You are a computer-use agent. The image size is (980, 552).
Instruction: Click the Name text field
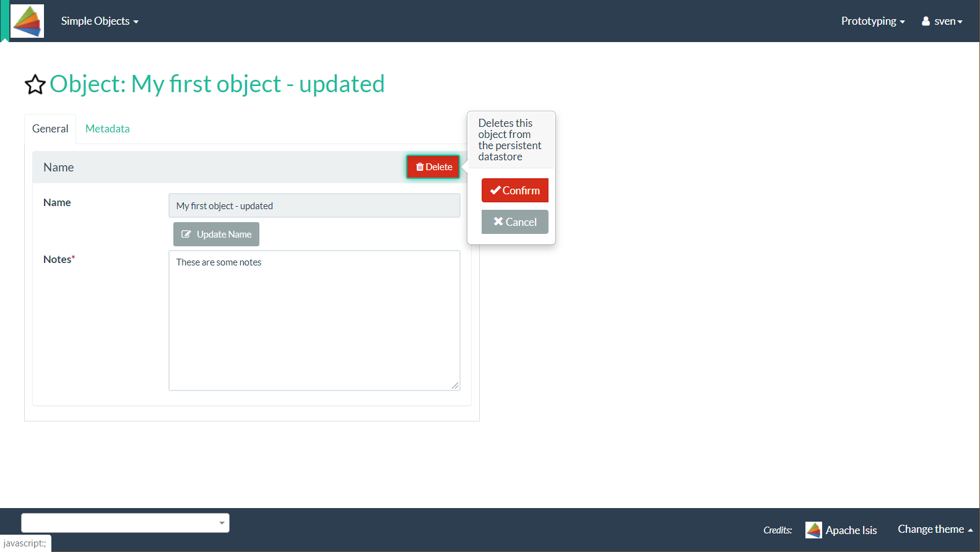coord(314,206)
